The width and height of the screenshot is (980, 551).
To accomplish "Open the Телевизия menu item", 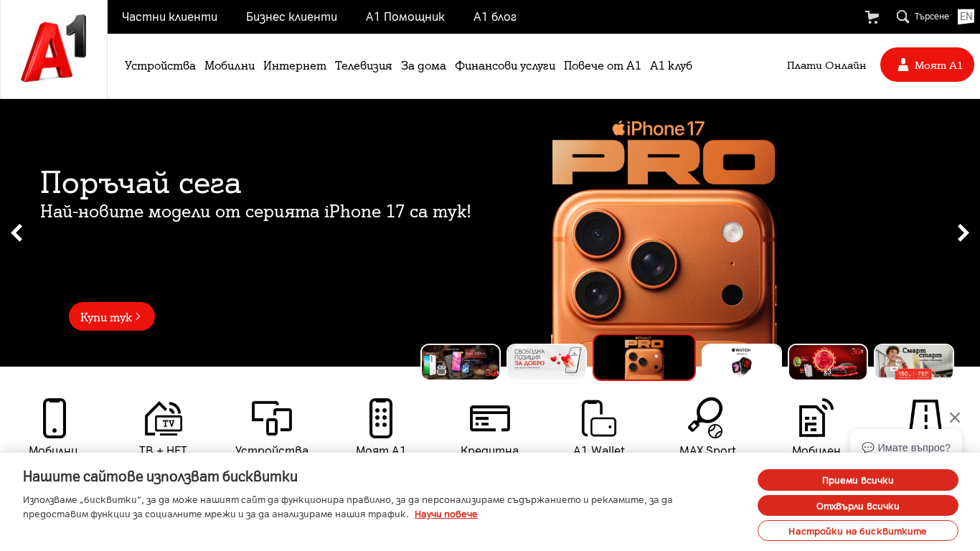I will 364,66.
